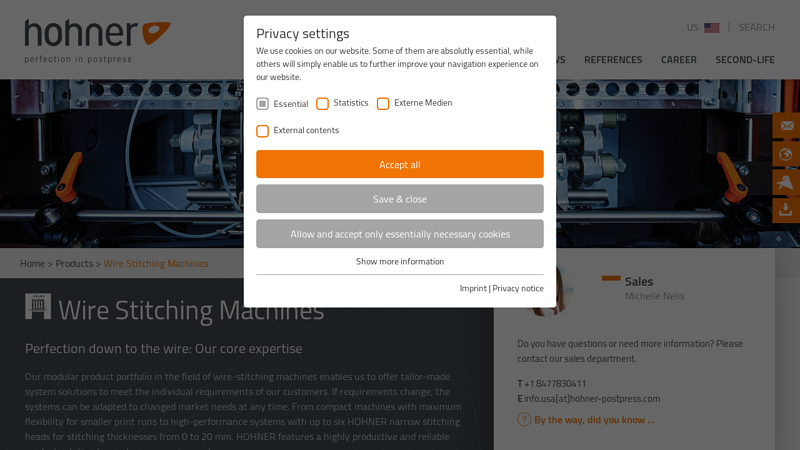Click the Save & close button
Viewport: 800px width, 450px height.
click(x=400, y=199)
